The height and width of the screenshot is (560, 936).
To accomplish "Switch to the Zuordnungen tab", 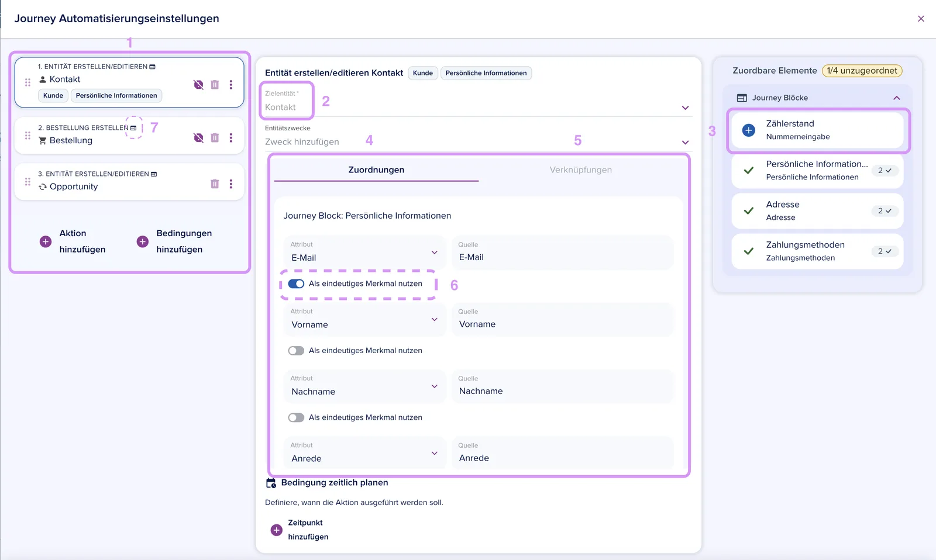I will pos(376,170).
